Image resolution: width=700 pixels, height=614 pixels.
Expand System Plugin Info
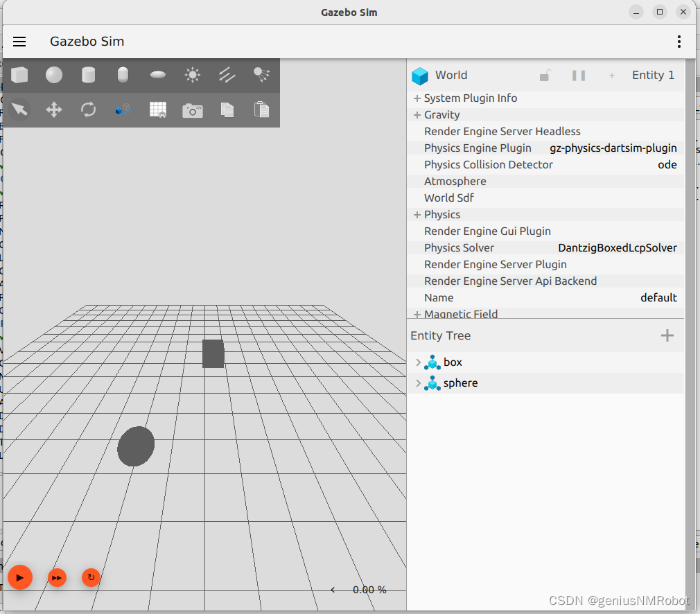tap(417, 98)
